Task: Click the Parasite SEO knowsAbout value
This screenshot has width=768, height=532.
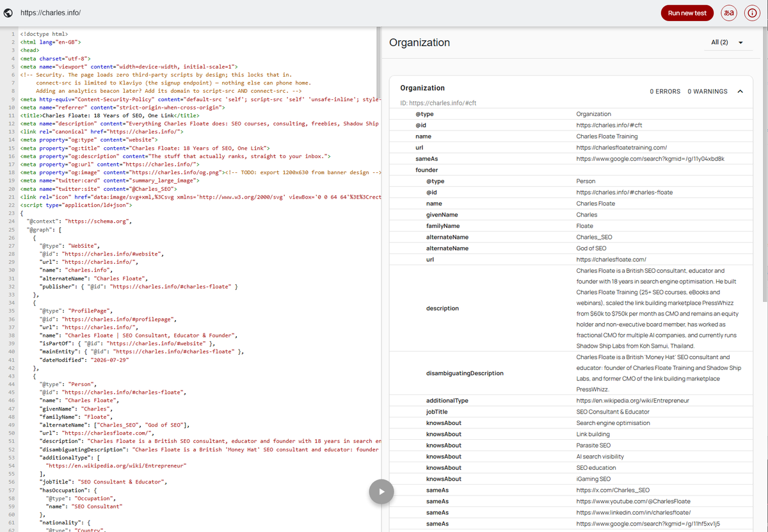Action: coord(593,445)
